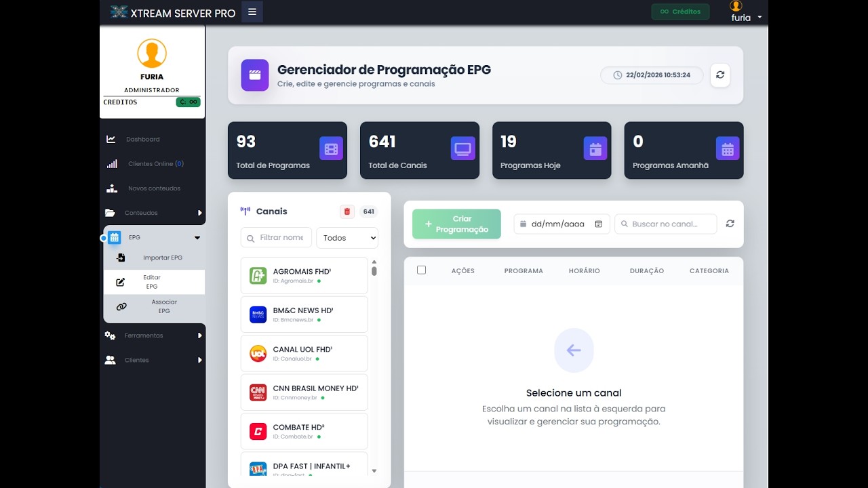Click the CANAL UOL channel logo thumbnail
This screenshot has height=488, width=868.
258,353
